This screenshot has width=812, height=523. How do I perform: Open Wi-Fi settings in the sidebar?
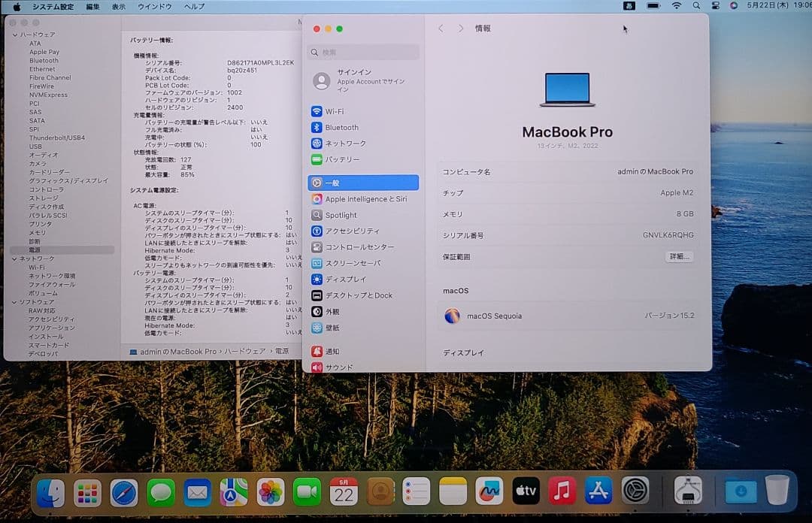(x=336, y=110)
